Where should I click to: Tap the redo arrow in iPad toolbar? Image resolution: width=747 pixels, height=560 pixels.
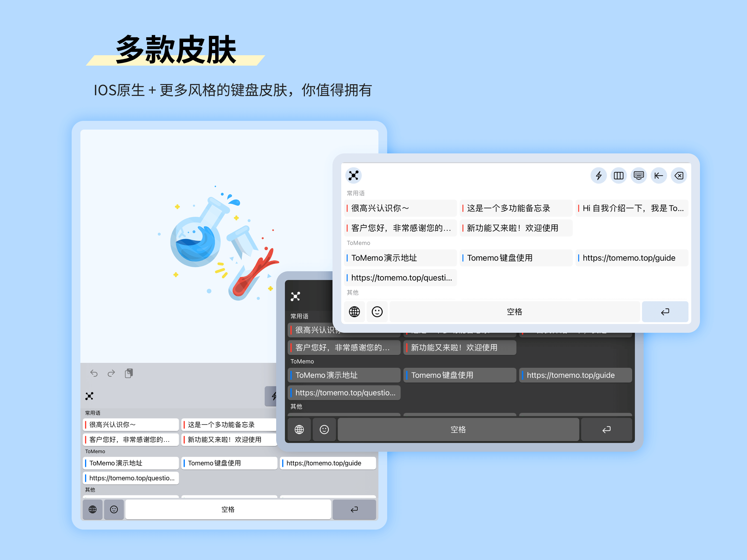111,373
